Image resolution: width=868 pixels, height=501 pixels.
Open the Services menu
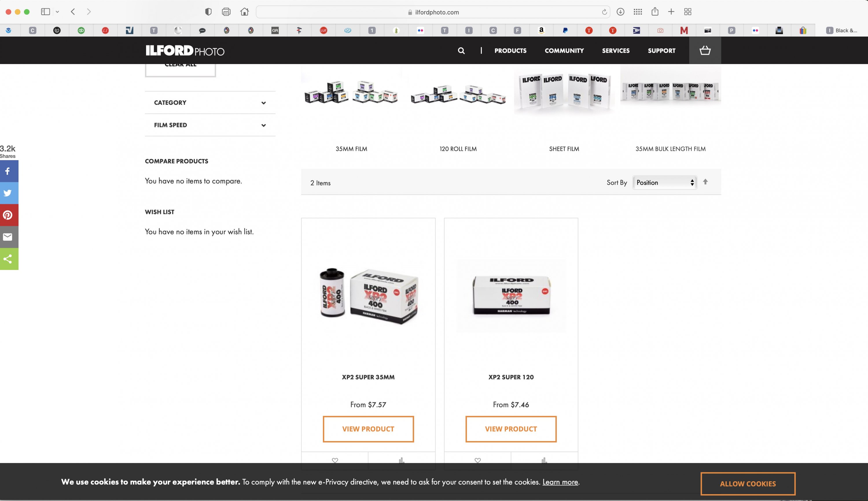(x=616, y=51)
